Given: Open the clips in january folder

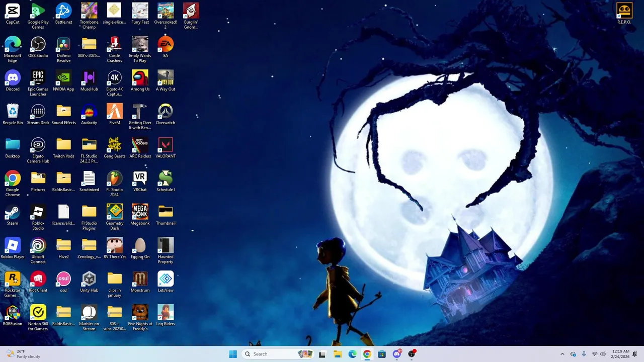Looking at the screenshot, I should click(x=114, y=285).
